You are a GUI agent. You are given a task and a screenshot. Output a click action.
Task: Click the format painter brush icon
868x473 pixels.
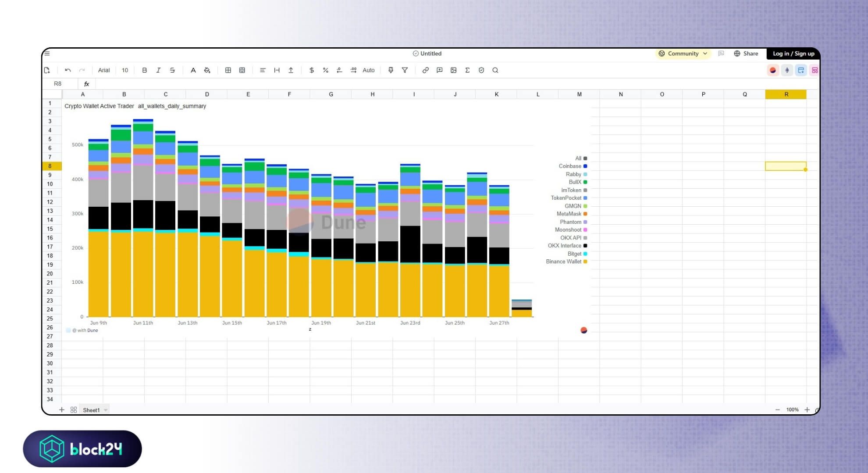391,70
